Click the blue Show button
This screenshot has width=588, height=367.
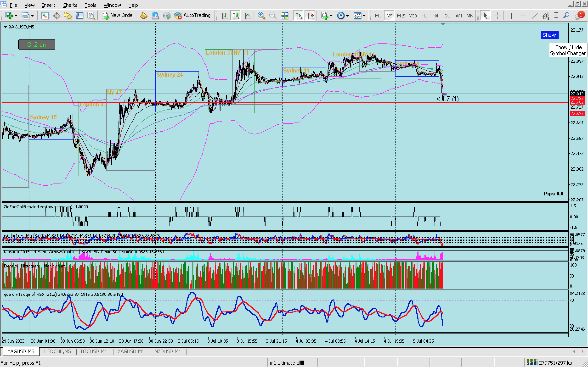tap(549, 35)
